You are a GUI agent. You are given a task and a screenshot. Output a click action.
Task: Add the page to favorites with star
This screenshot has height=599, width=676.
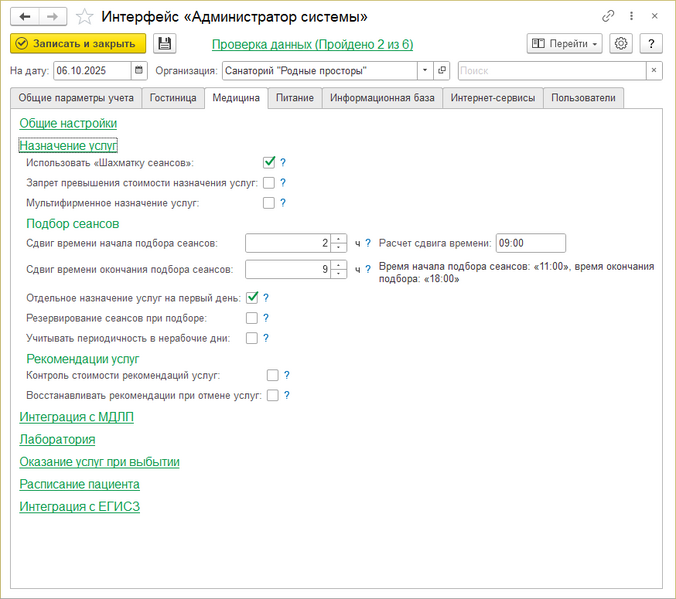point(85,17)
